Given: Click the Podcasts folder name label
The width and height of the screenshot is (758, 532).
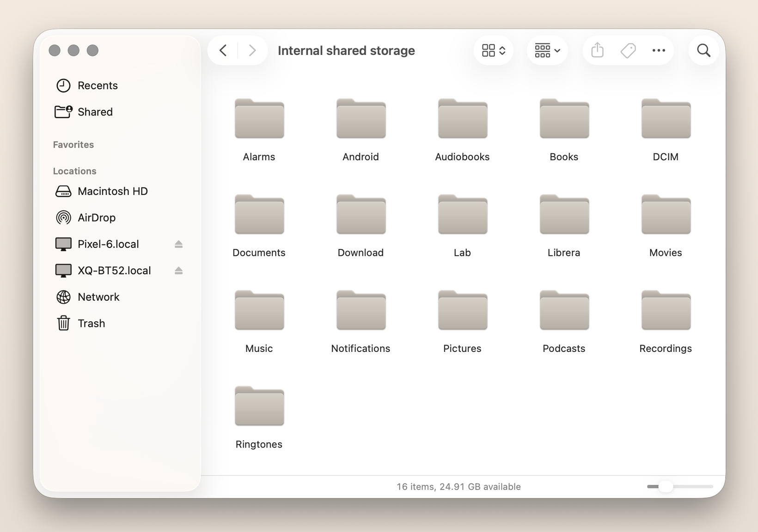Looking at the screenshot, I should 564,349.
